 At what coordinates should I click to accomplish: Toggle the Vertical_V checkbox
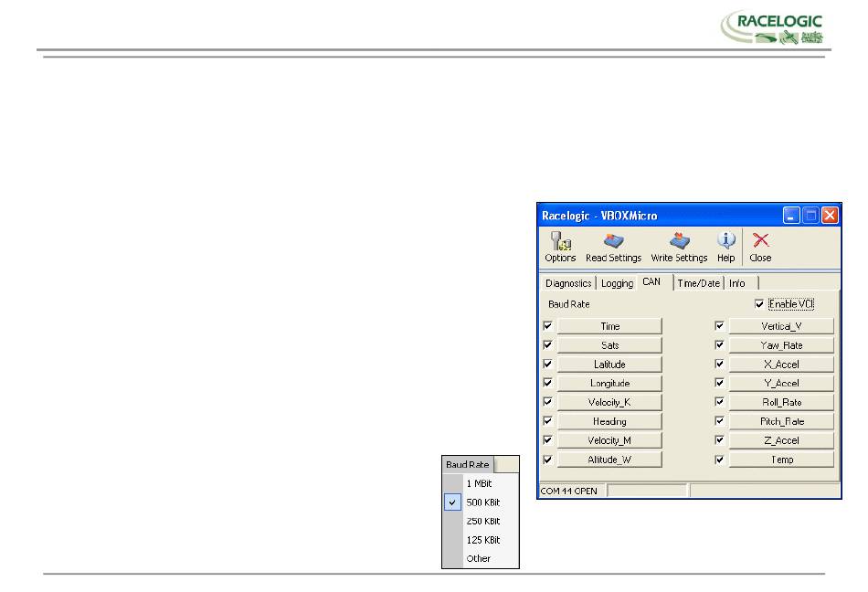tap(719, 326)
